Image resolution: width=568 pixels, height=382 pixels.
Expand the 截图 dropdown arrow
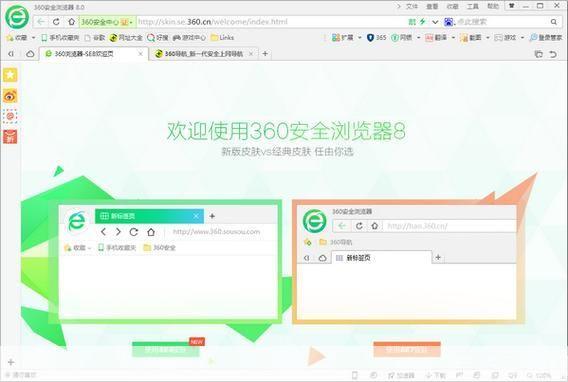[488, 38]
